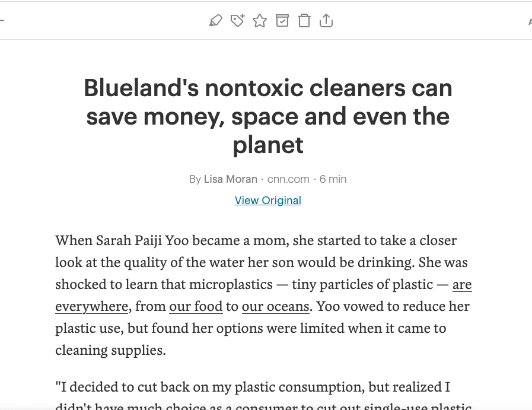Favorite the article with the star icon

click(x=260, y=21)
